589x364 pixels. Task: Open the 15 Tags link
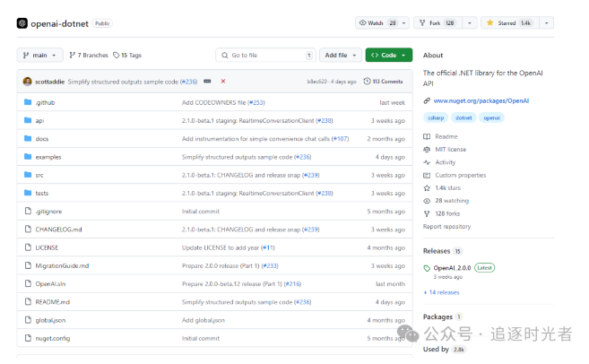coord(127,56)
